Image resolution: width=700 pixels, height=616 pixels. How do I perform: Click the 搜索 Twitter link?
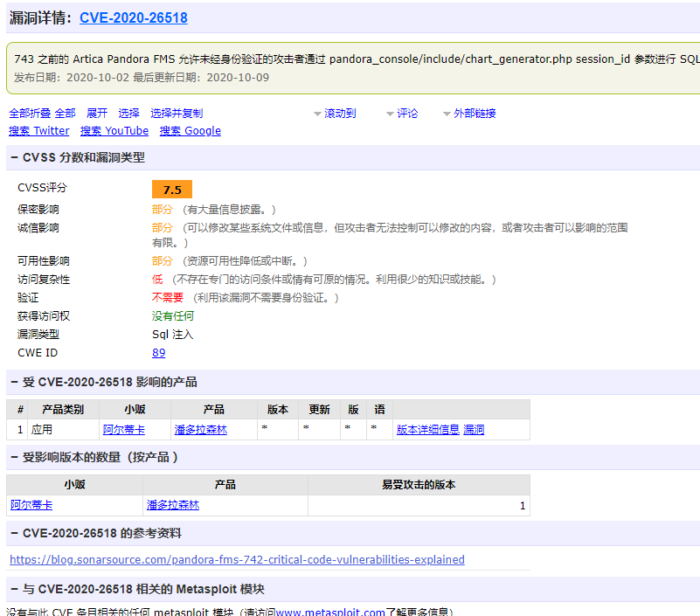[x=39, y=131]
